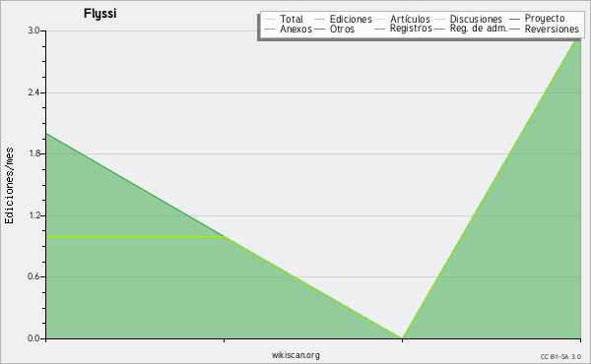Click the Artículos legend label
This screenshot has width=591, height=364.
pos(410,19)
